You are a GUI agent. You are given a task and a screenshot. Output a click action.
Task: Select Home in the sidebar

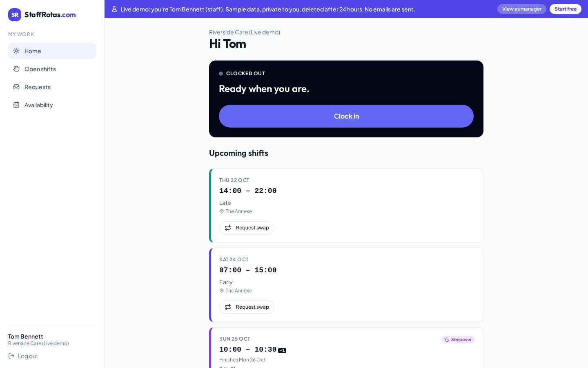52,51
